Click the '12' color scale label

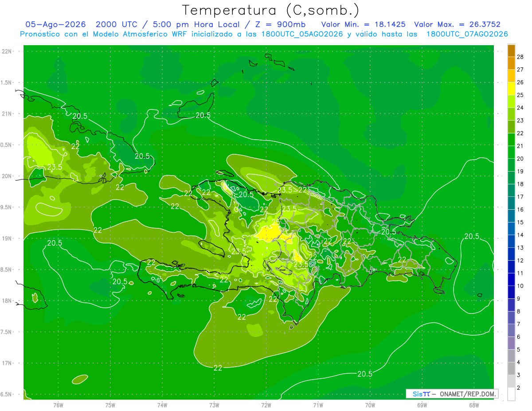[520, 260]
